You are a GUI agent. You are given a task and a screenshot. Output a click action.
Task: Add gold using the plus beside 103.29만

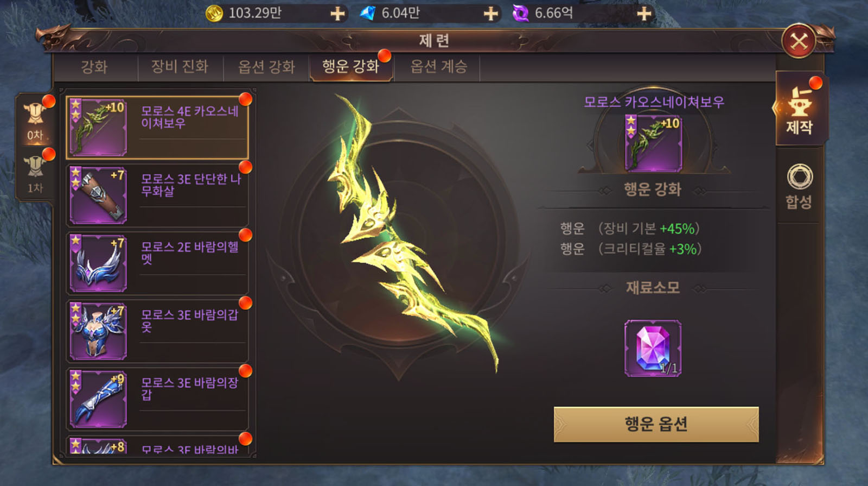point(337,13)
